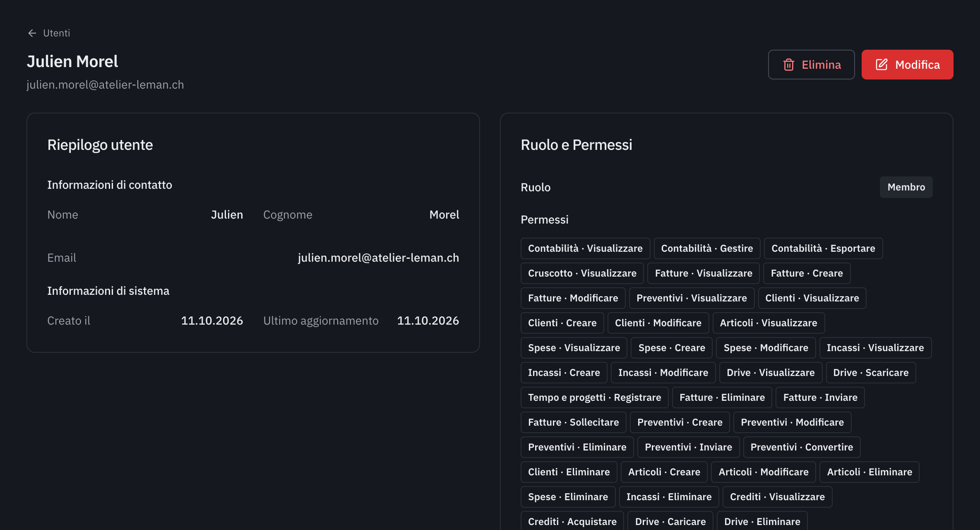Click the Modifica button label

point(918,65)
